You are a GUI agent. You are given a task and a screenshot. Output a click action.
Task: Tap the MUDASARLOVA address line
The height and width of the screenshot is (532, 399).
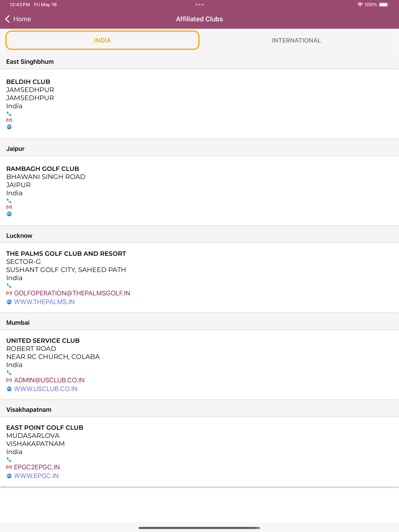point(33,436)
